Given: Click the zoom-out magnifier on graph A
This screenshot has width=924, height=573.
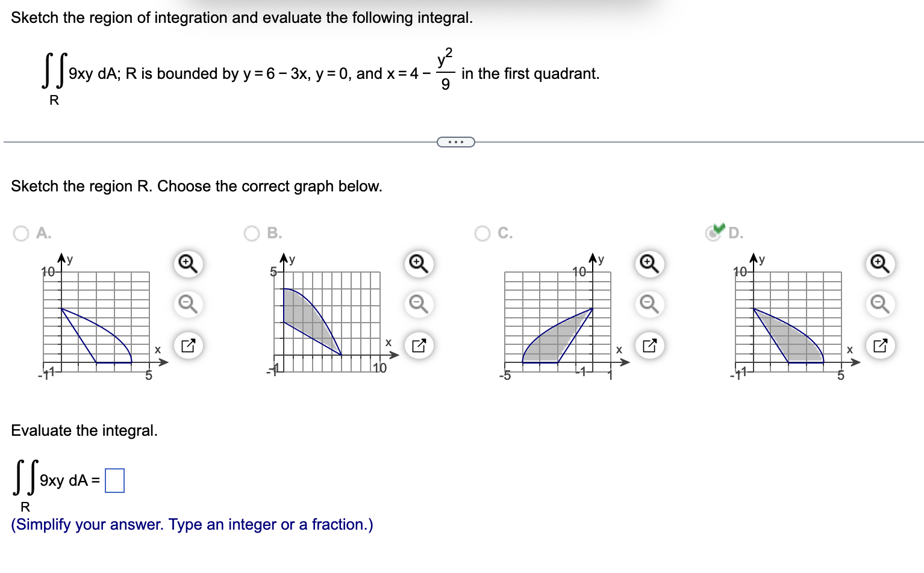Looking at the screenshot, I should pyautogui.click(x=187, y=305).
